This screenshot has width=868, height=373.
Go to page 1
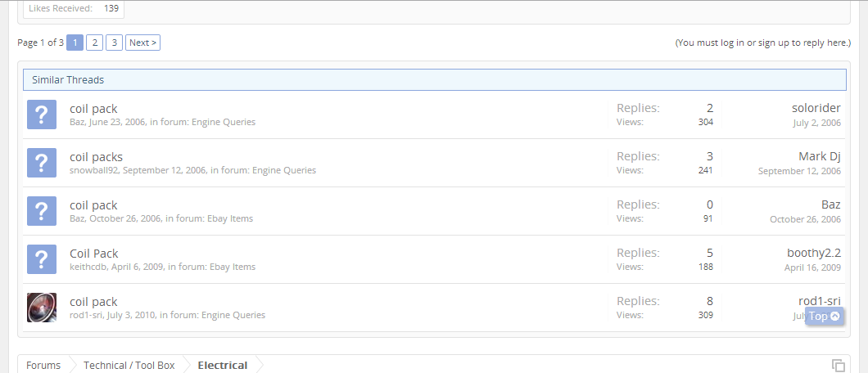point(75,43)
